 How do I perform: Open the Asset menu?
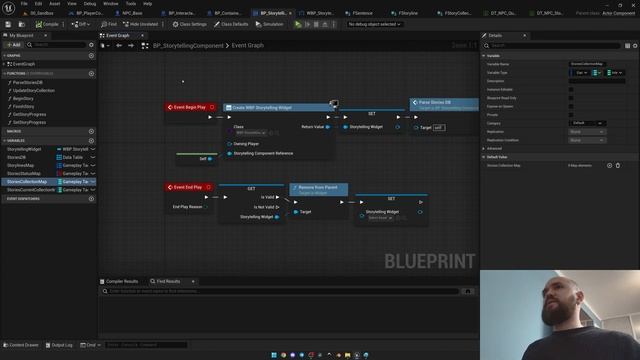[55, 4]
